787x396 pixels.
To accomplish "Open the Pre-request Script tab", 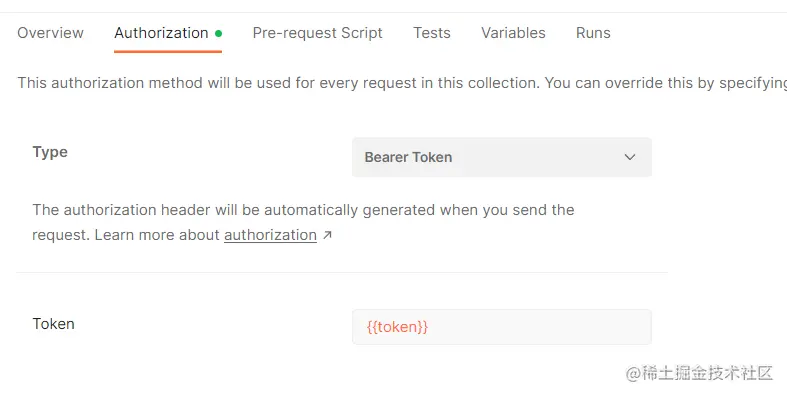I will pyautogui.click(x=317, y=33).
